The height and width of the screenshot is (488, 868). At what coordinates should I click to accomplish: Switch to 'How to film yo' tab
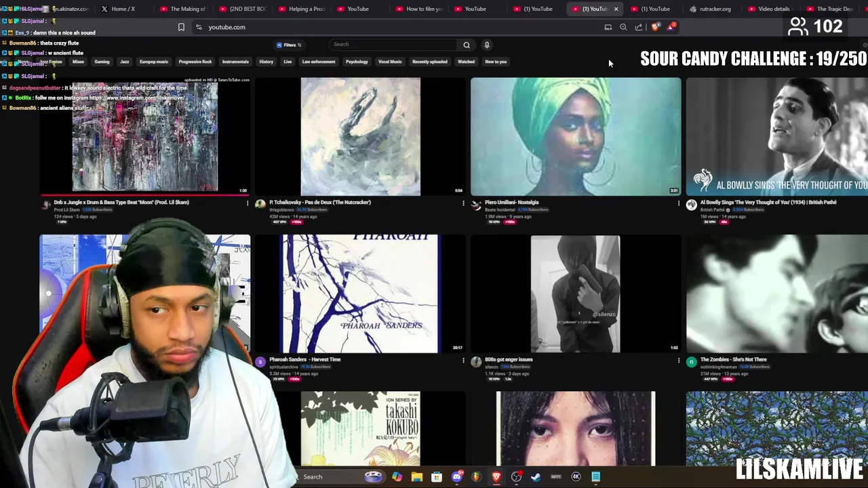pos(419,9)
